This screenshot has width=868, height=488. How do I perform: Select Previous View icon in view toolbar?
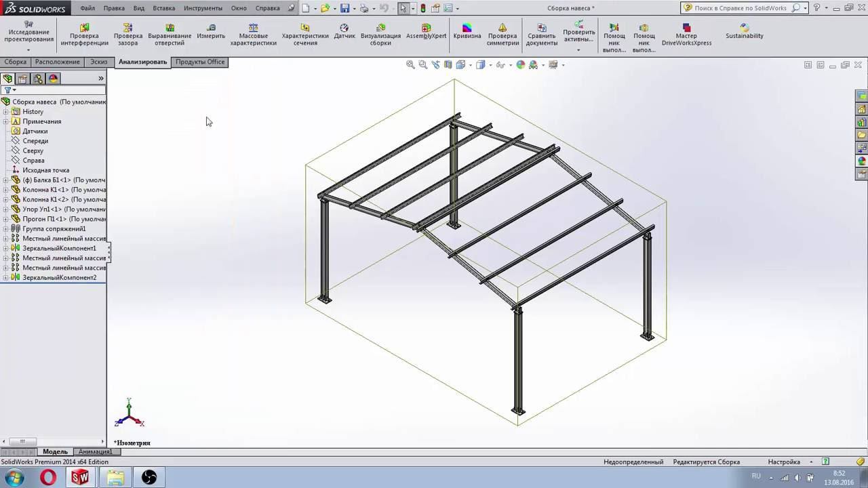[435, 64]
